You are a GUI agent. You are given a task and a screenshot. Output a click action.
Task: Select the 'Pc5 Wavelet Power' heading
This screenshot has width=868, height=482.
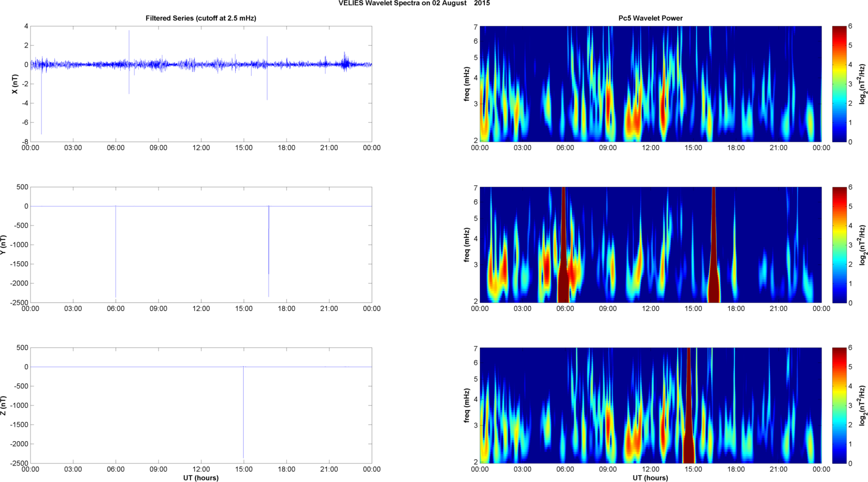pos(650,18)
